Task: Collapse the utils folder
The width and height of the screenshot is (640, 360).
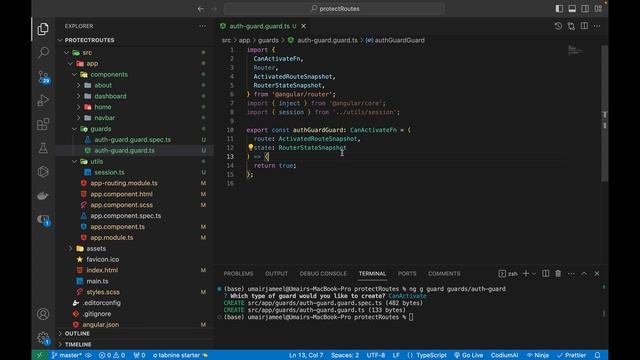Action: (74, 162)
